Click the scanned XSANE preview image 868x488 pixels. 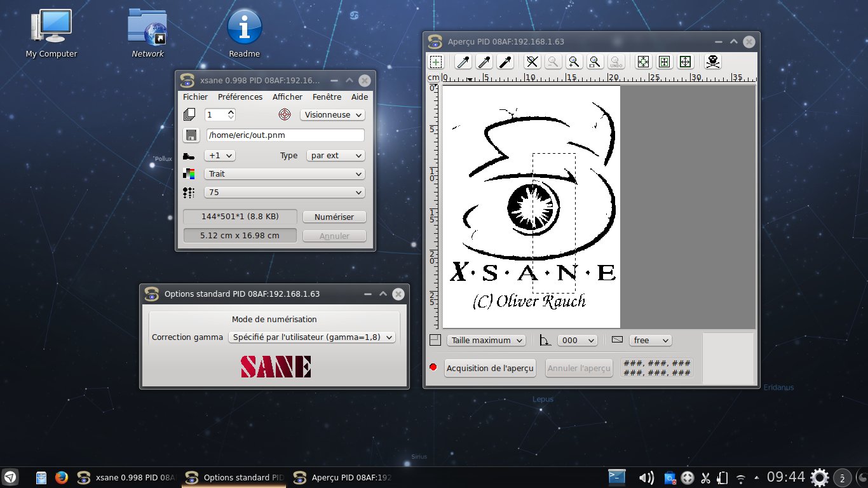pos(531,207)
